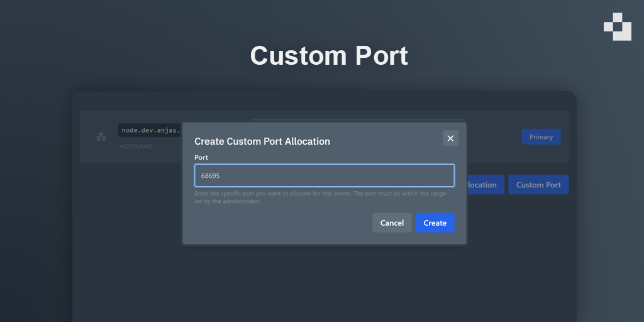Close the Create Custom Port Allocation dialog
The image size is (644, 322).
click(x=450, y=138)
